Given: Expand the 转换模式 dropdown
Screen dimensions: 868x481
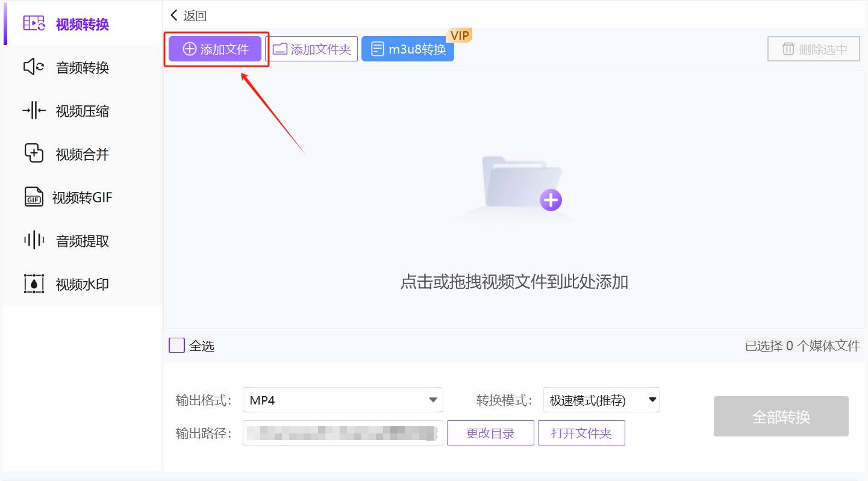Looking at the screenshot, I should (x=601, y=400).
